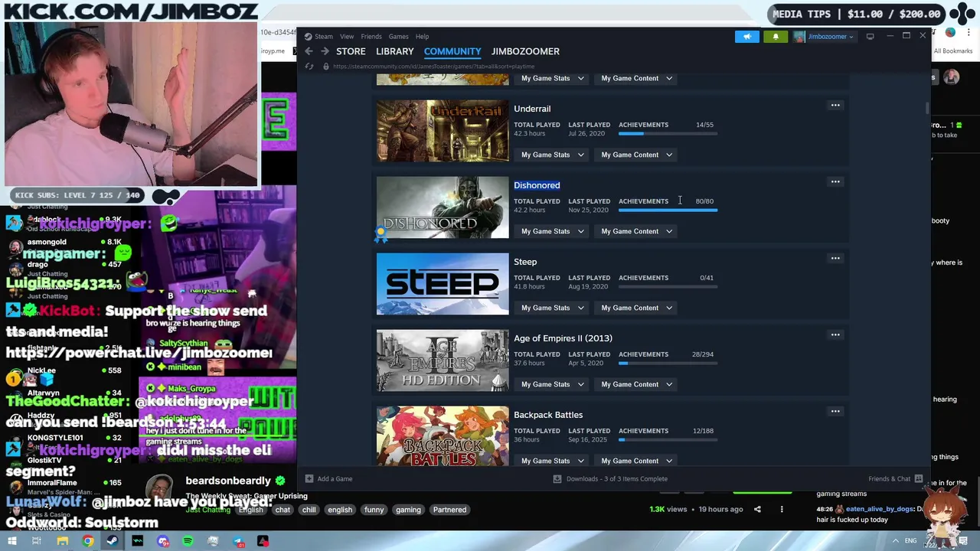This screenshot has height=551, width=980.
Task: Expand My Game Stats for Age of Empires II
Action: tap(552, 384)
